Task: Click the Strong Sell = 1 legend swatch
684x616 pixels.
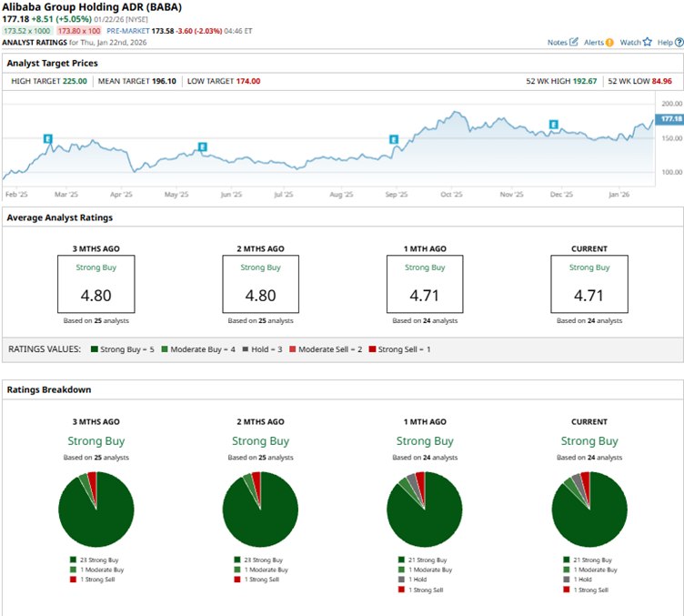Action: (x=373, y=349)
